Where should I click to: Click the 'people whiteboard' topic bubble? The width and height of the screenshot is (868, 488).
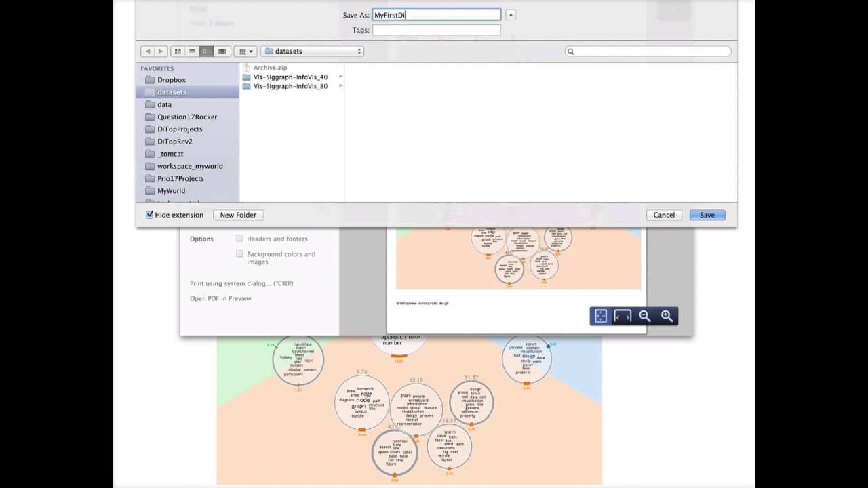tap(416, 409)
